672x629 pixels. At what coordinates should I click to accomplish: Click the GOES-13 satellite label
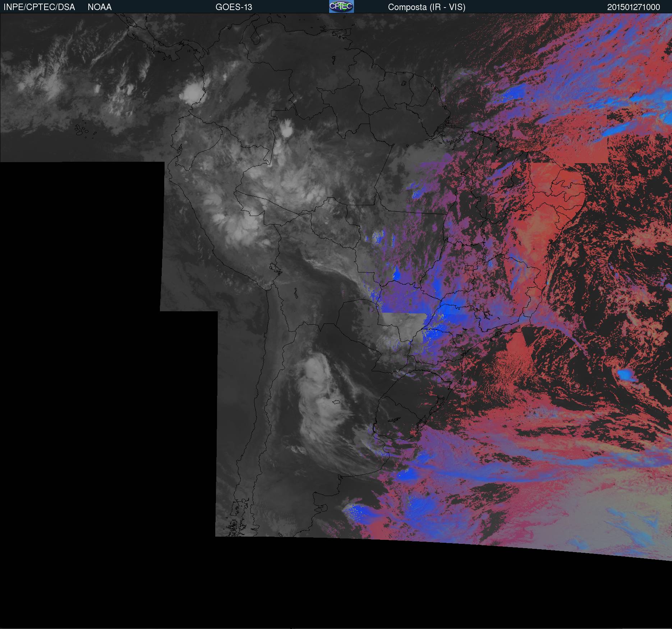tap(234, 7)
